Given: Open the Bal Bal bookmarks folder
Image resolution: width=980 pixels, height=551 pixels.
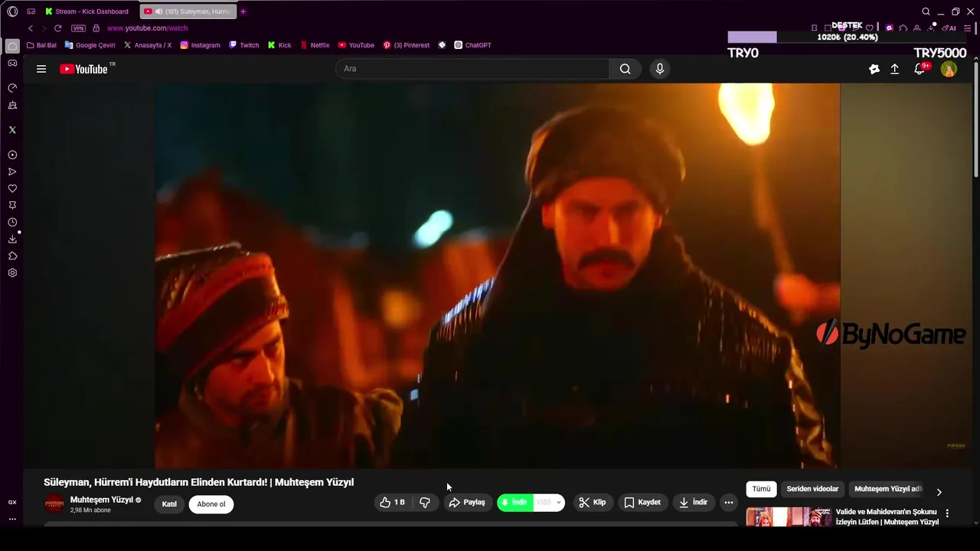Looking at the screenshot, I should (x=41, y=45).
